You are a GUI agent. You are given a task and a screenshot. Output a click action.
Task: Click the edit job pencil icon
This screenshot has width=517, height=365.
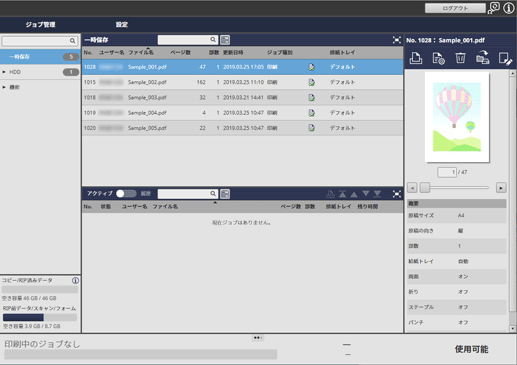pos(505,59)
